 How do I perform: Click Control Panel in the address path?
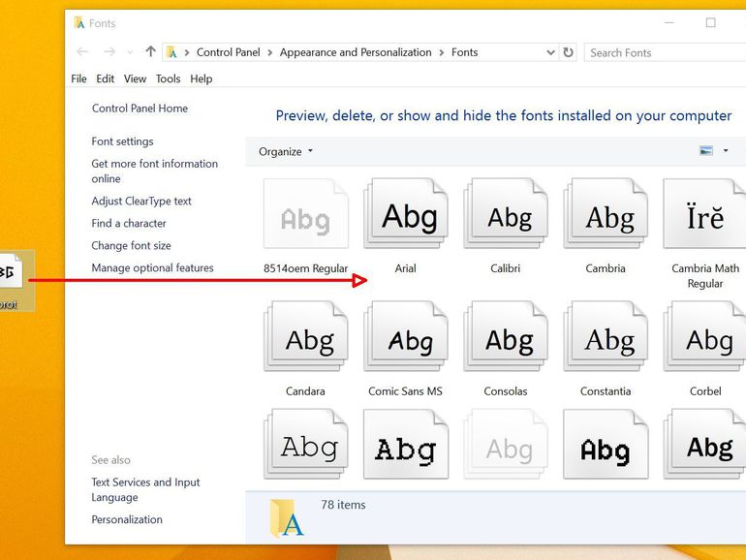[x=229, y=52]
